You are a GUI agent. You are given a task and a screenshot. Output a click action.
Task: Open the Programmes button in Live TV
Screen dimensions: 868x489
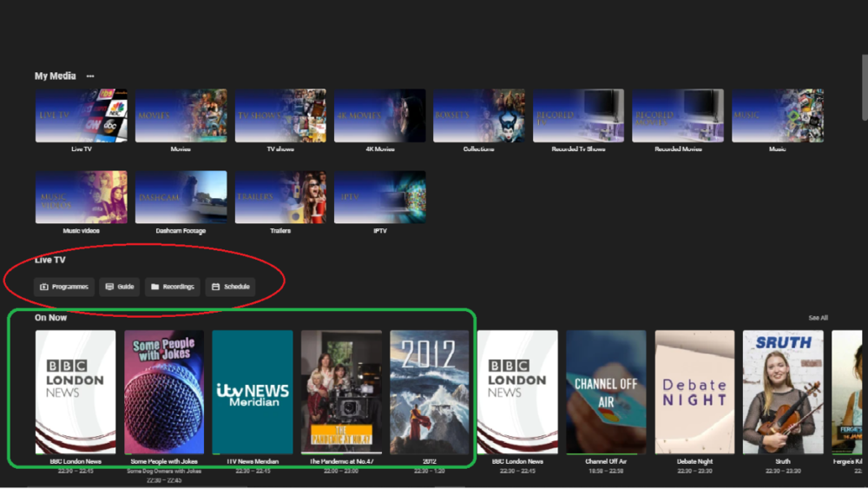pos(64,287)
